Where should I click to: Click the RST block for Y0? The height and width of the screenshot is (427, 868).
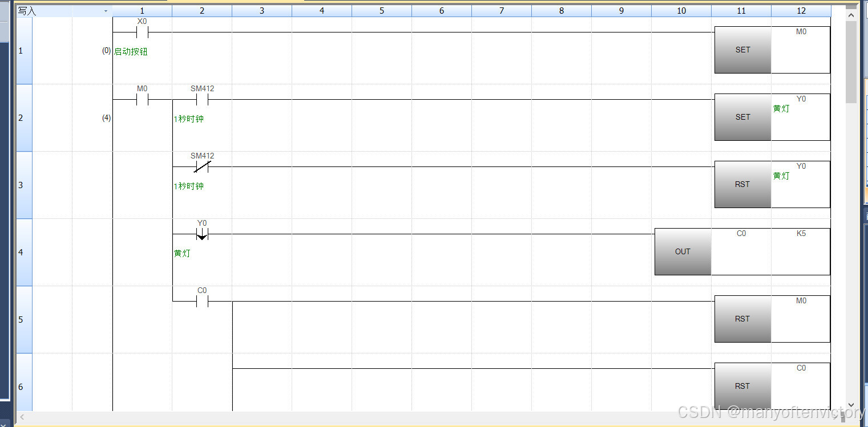coord(742,185)
